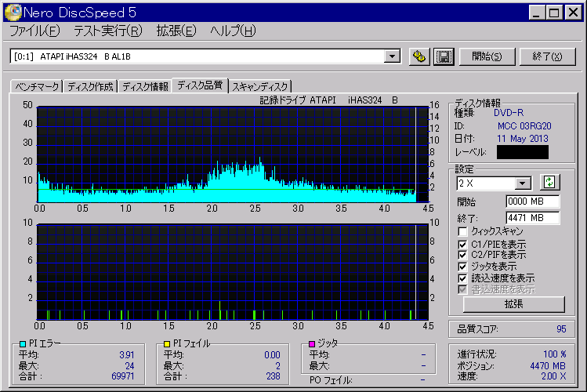This screenshot has height=392, width=587.
Task: Click the Nero DiscSpeed title bar icon
Action: pyautogui.click(x=13, y=13)
